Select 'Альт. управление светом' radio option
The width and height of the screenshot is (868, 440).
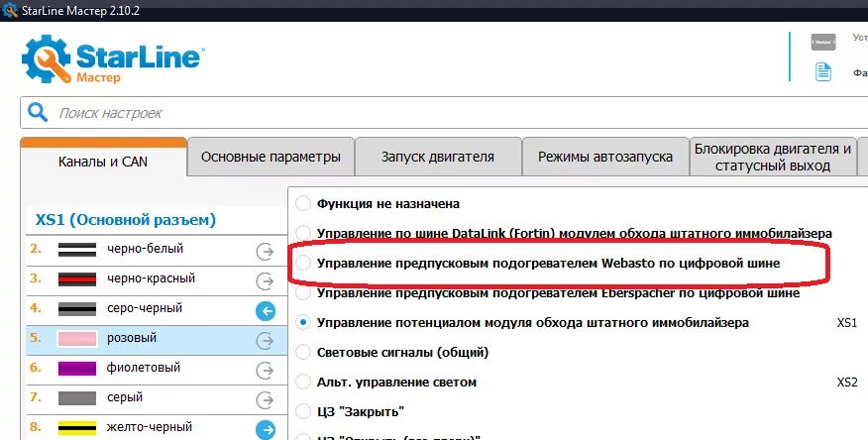[303, 382]
